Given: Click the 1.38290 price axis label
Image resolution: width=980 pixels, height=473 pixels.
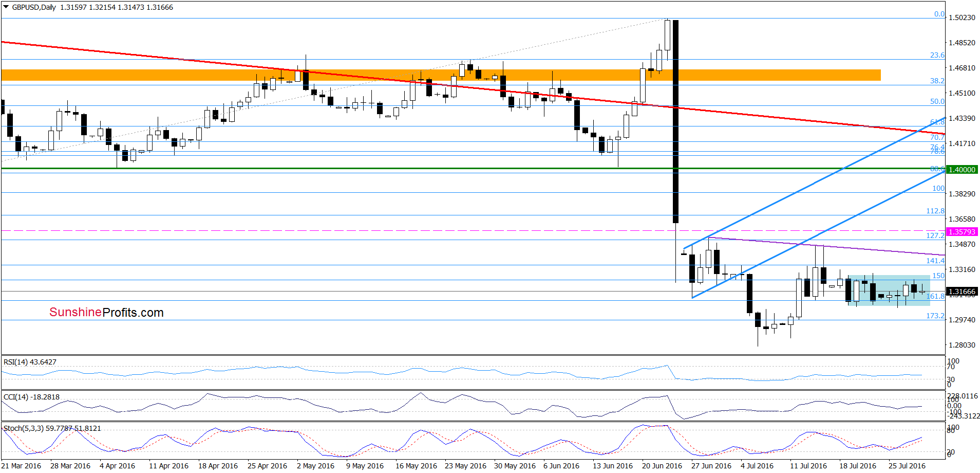Looking at the screenshot, I should [962, 194].
